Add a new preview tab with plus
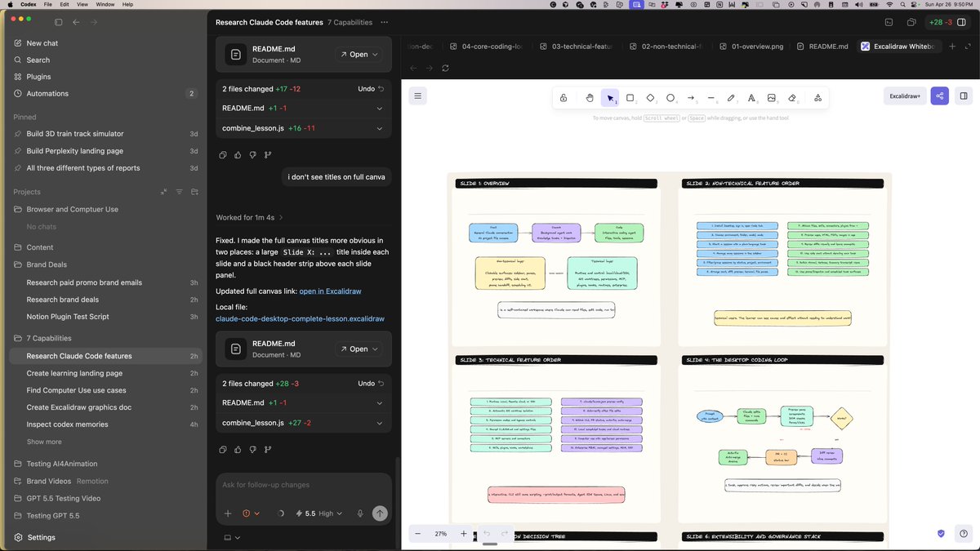Screen dimensions: 980x551 tap(952, 47)
